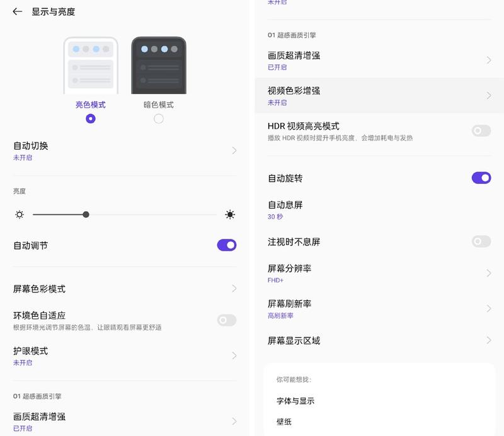Open the 自动切换 setting
Image resolution: width=504 pixels, height=436 pixels.
coord(125,151)
